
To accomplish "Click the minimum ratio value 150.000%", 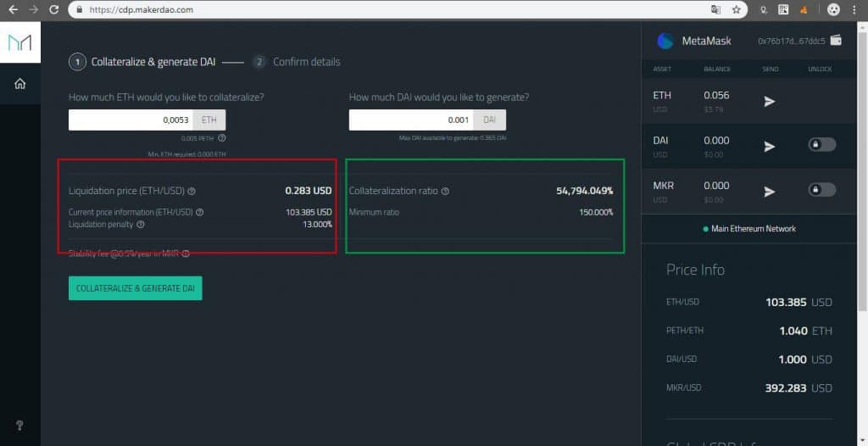I will [596, 212].
